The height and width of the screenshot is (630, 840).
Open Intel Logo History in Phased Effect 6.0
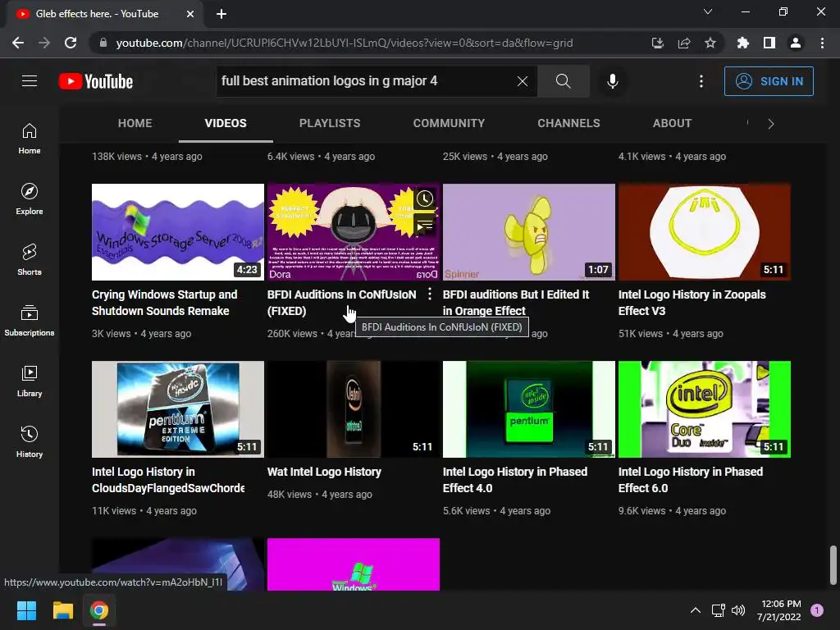tap(691, 479)
